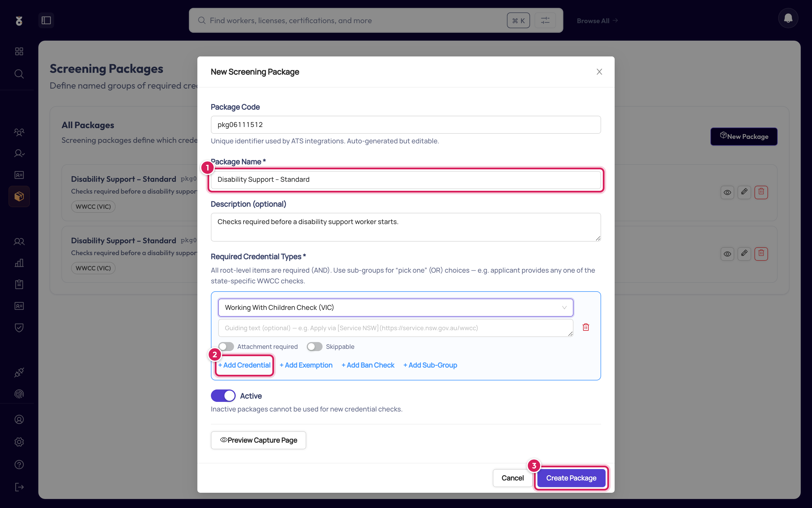The height and width of the screenshot is (508, 812).
Task: Open the two-person team icon in sidebar
Action: 19,242
